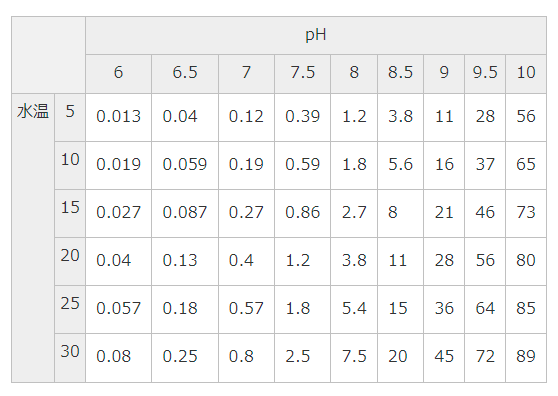Image resolution: width=558 pixels, height=396 pixels.
Task: Click the pH header cell
Action: coord(316,35)
